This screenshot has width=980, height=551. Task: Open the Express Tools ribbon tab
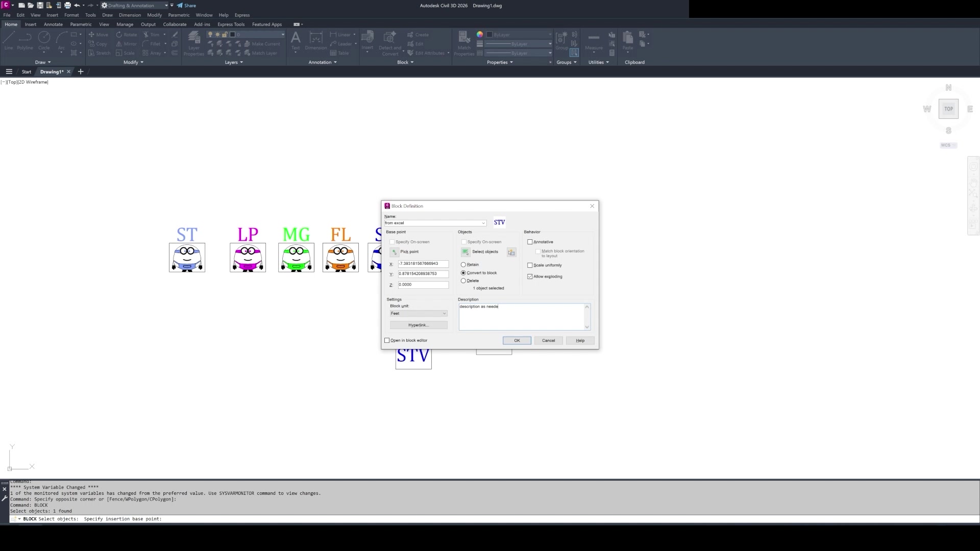231,24
